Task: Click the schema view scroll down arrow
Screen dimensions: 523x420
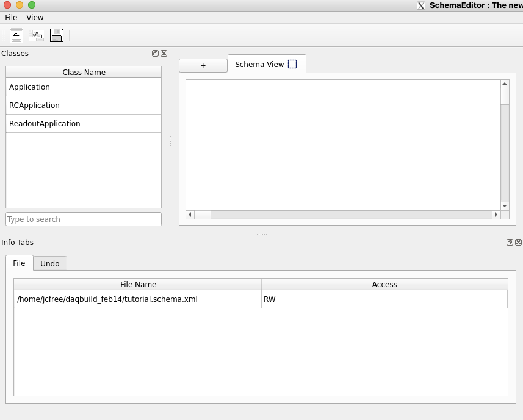Action: [505, 206]
